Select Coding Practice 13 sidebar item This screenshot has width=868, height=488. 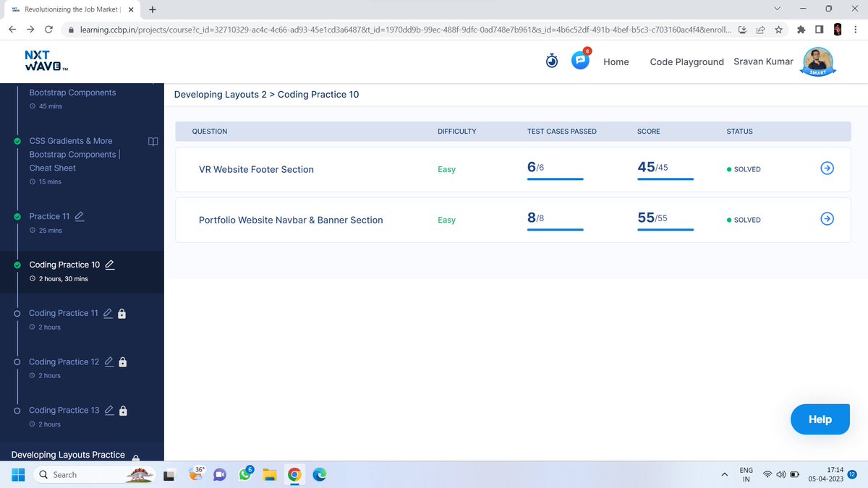64,410
